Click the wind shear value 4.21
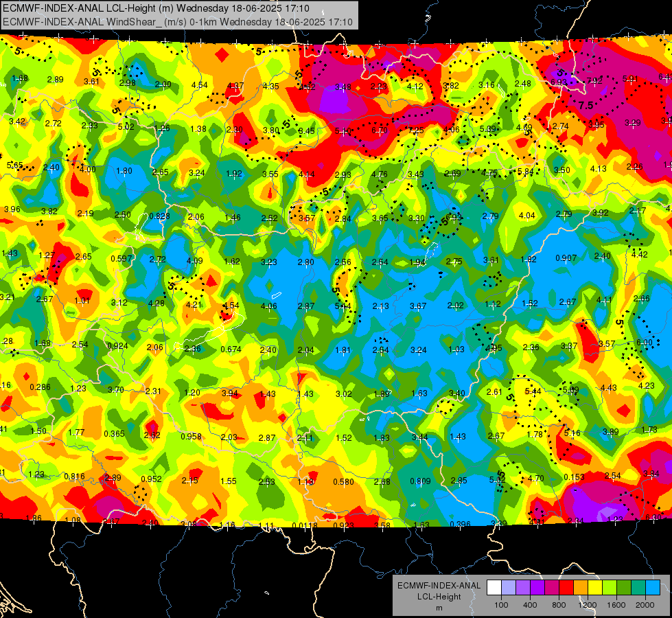Screen dimensions: 672x618 click(194, 304)
